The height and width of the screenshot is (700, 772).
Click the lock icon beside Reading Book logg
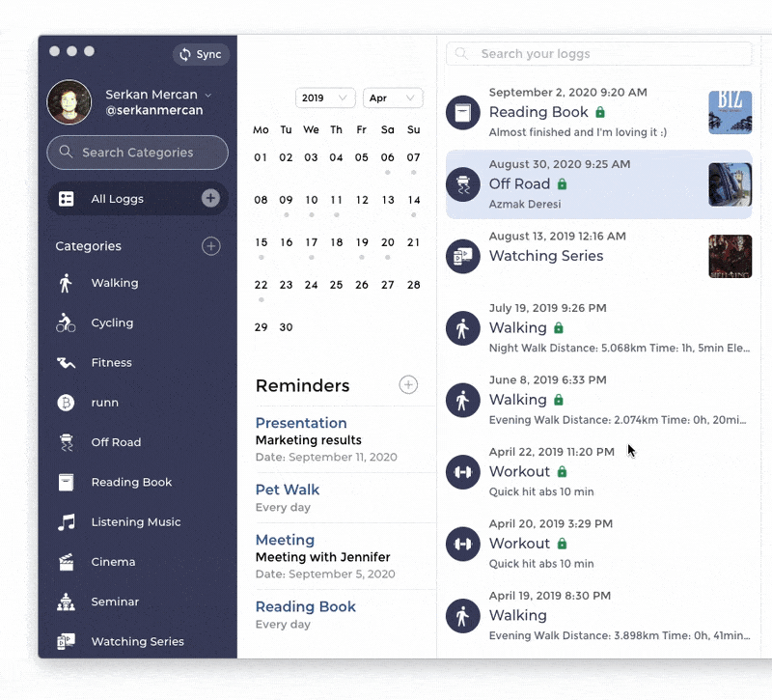point(599,112)
